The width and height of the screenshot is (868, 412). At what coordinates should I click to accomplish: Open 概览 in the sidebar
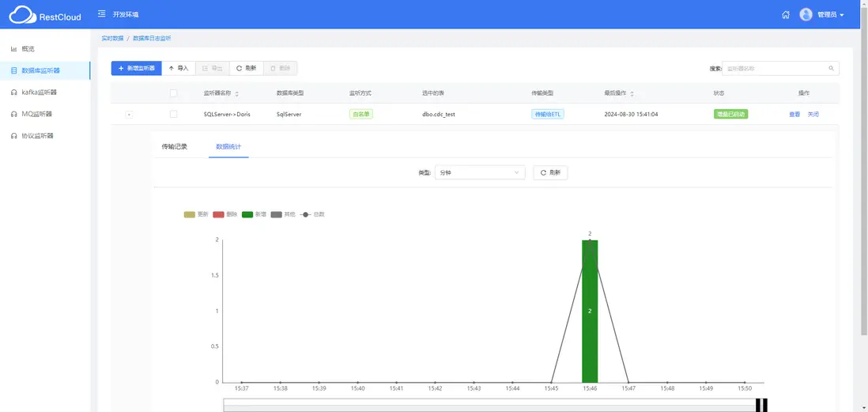(45, 49)
